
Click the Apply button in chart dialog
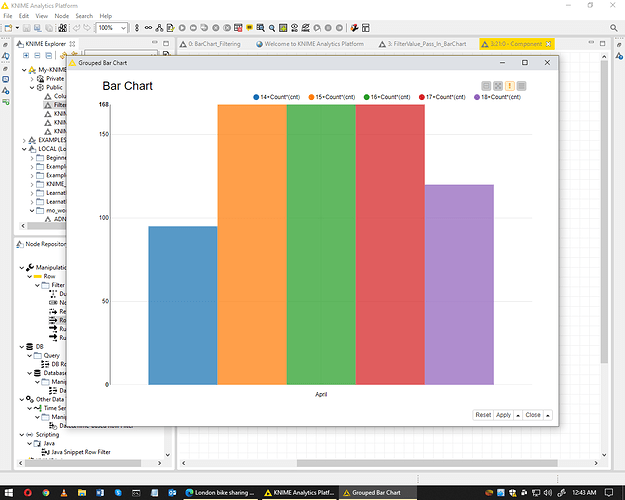tap(503, 415)
